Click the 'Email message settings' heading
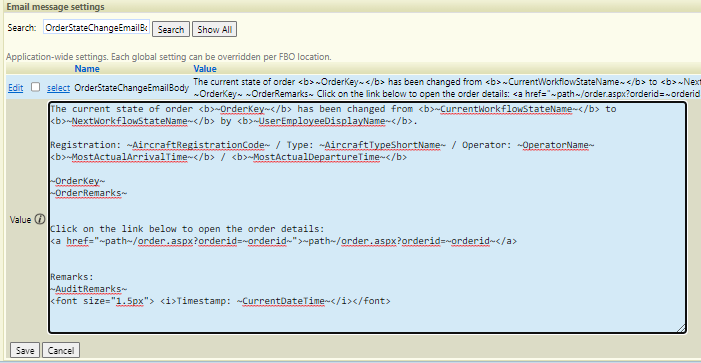Image resolution: width=701 pixels, height=363 pixels. (55, 7)
